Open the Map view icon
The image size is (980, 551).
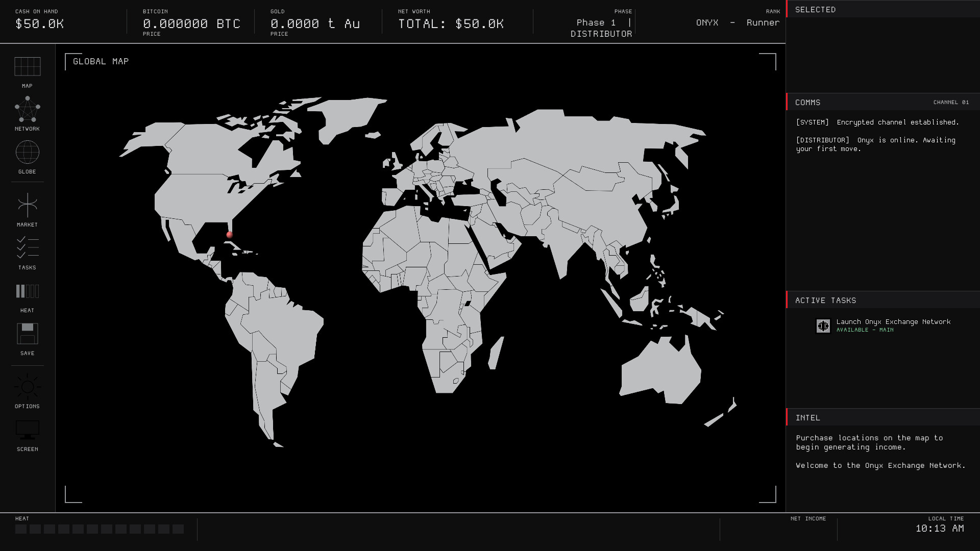click(x=27, y=67)
